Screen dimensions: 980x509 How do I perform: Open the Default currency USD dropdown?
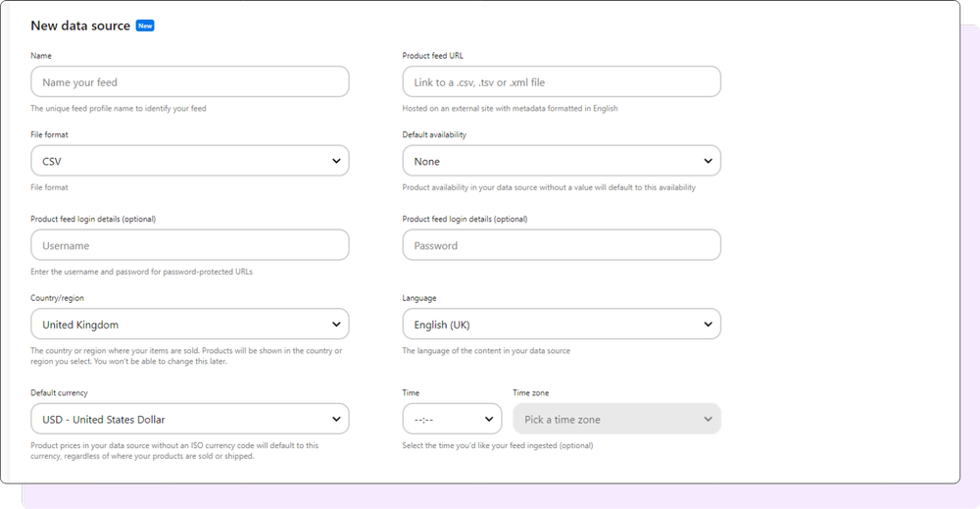click(190, 419)
